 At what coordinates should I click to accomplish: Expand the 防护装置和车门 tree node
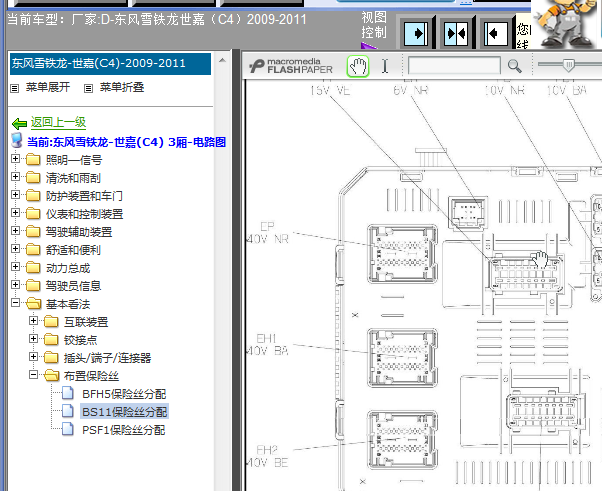(x=15, y=195)
